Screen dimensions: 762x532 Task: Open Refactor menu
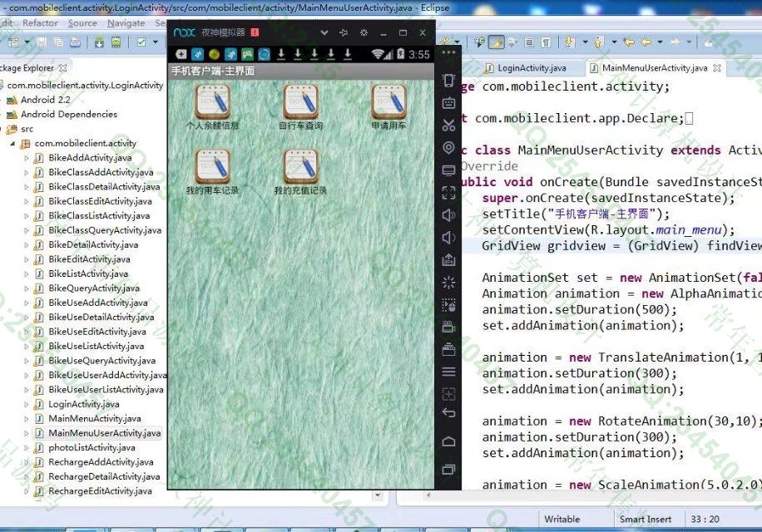(x=40, y=22)
